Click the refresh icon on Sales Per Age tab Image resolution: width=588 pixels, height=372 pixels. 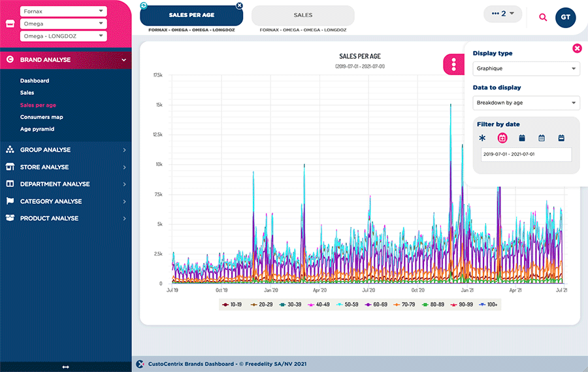tap(144, 5)
